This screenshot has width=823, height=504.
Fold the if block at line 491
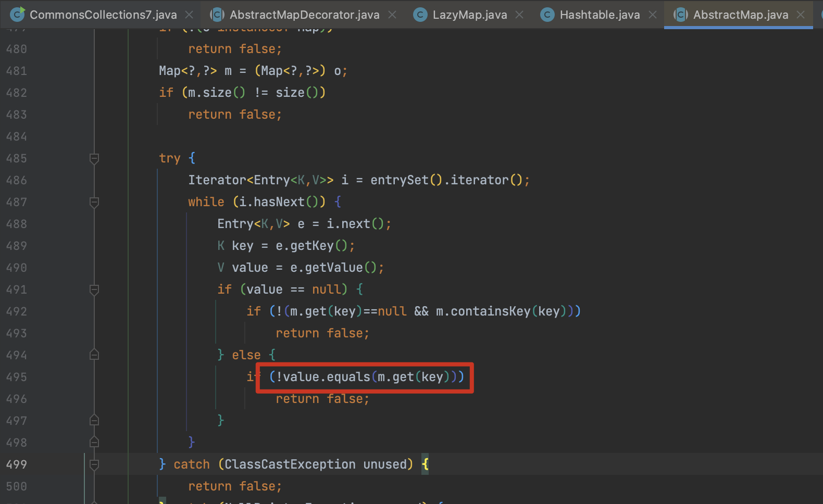(x=94, y=289)
